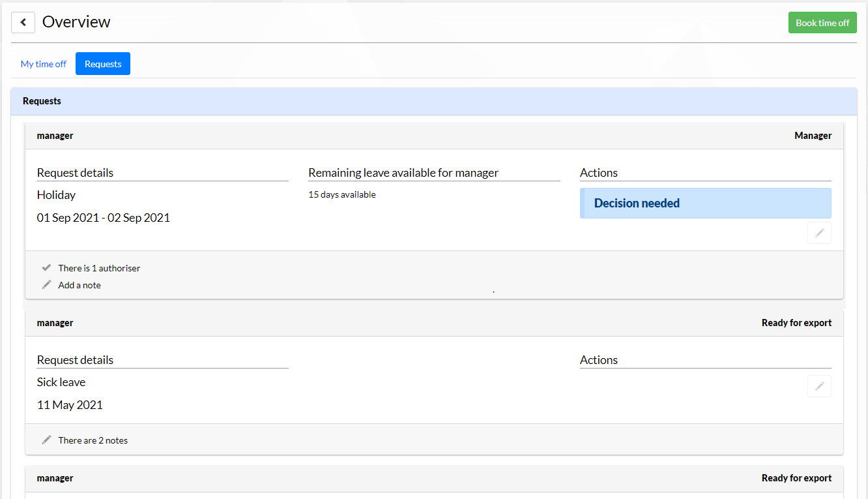Click edit pencil on Holiday request

coord(819,233)
